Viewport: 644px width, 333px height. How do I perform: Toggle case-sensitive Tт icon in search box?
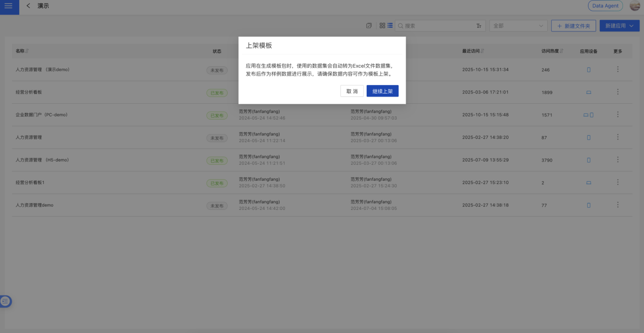tap(479, 26)
